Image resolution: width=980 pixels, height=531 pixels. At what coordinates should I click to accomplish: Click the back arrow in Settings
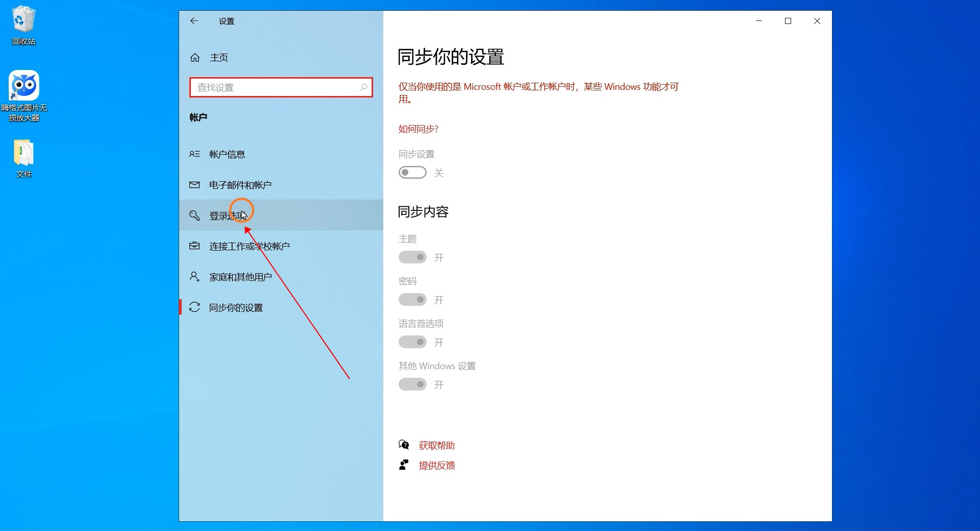194,21
